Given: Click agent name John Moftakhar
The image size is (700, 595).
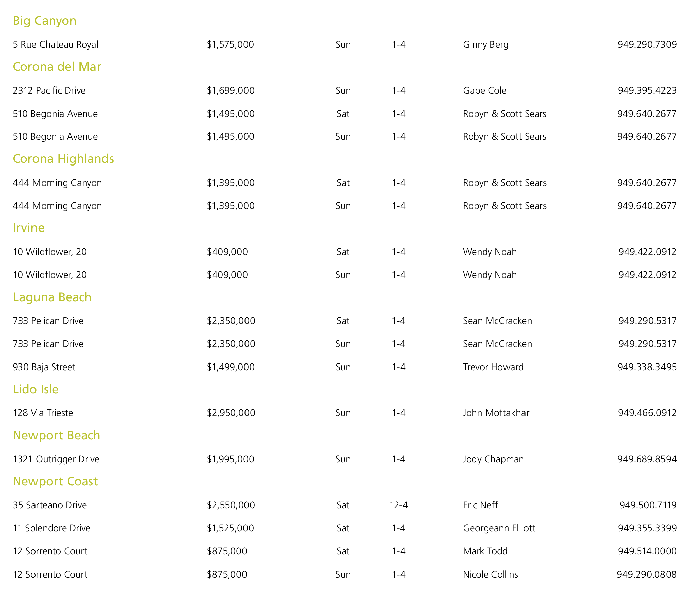Looking at the screenshot, I should 496,413.
